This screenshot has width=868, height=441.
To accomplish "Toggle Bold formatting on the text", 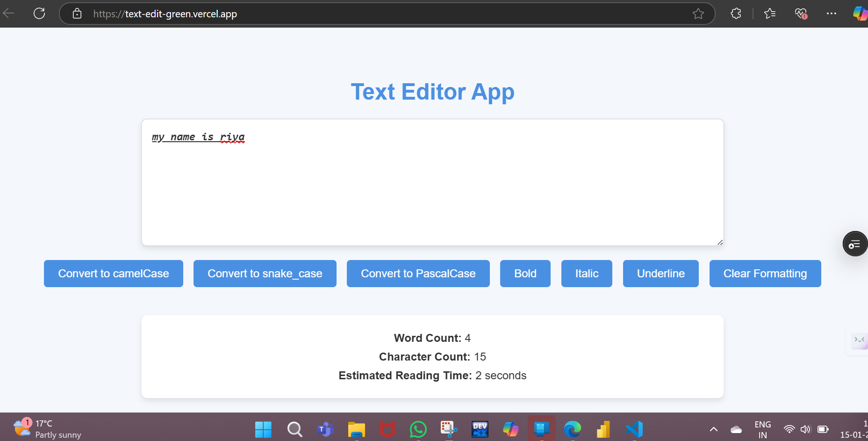I will 525,274.
